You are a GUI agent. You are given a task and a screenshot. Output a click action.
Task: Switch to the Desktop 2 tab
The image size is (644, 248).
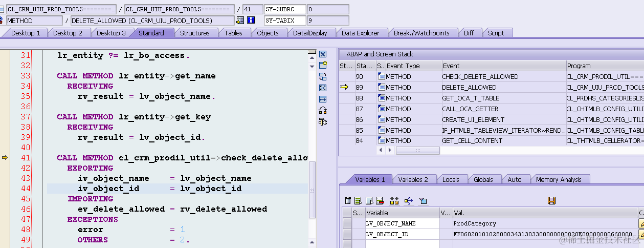69,33
